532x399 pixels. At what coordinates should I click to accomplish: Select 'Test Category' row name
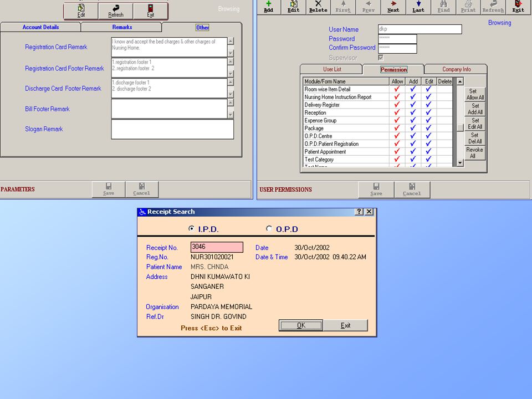pyautogui.click(x=319, y=160)
